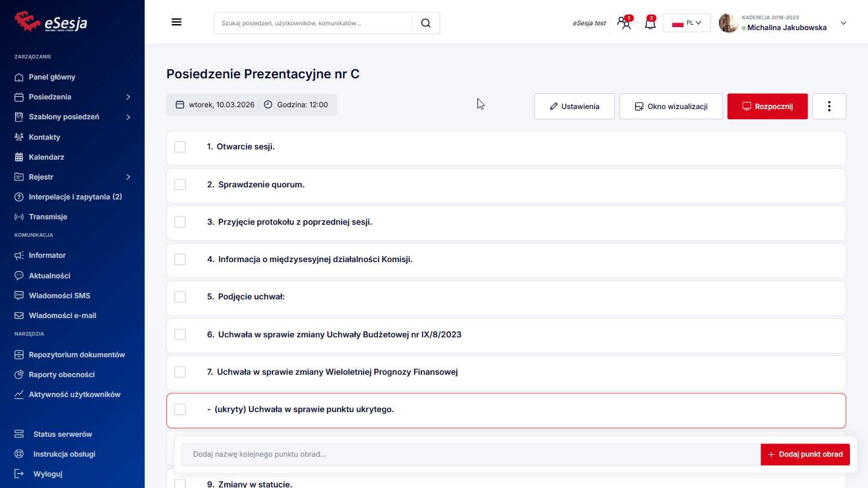Expand the Michalina Jakubowska user menu
Image resolution: width=868 pixels, height=488 pixels.
pyautogui.click(x=843, y=23)
